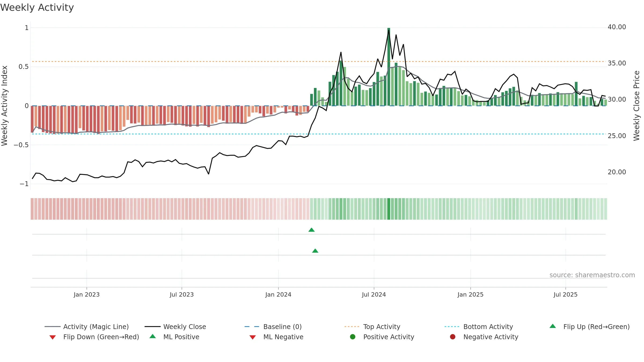The height and width of the screenshot is (362, 644).
Task: Click the −0.5 activity axis tick
Action: click(21, 145)
